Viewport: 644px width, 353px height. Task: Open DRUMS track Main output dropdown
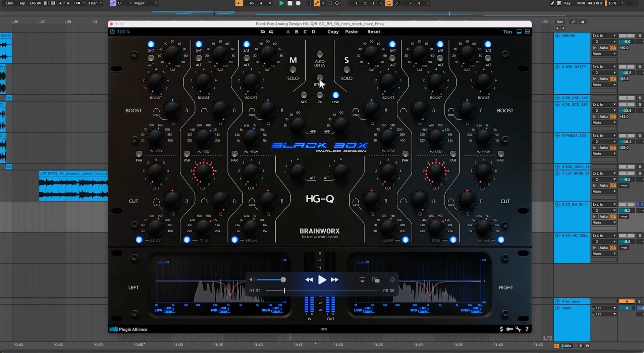coord(604,54)
